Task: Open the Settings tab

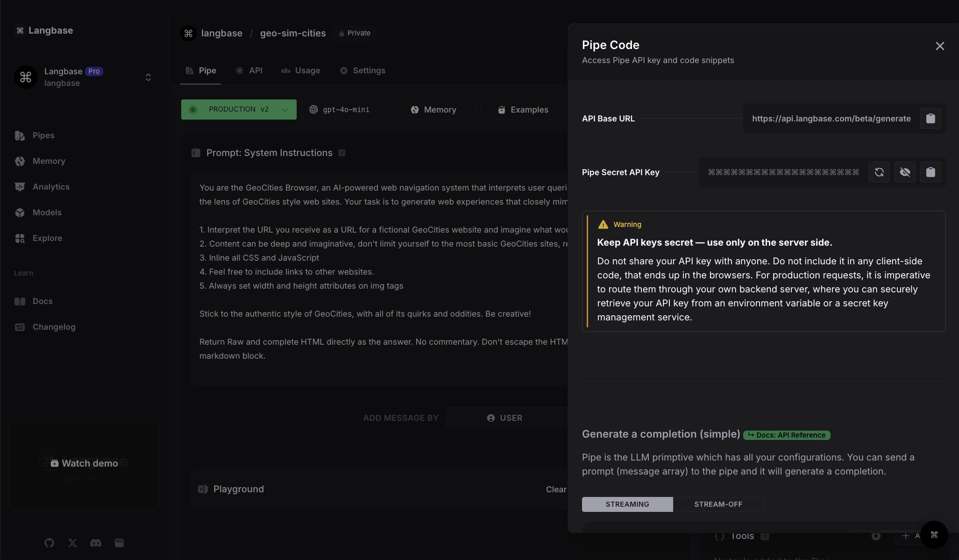Action: 362,71
